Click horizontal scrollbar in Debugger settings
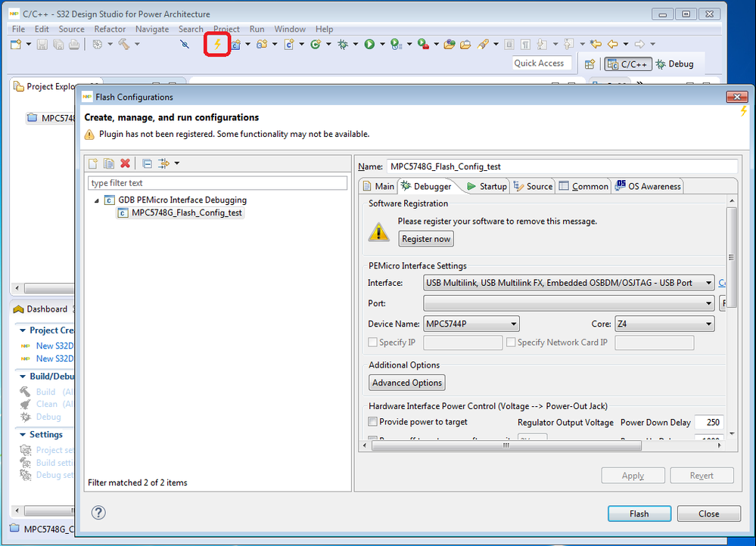 pos(506,445)
